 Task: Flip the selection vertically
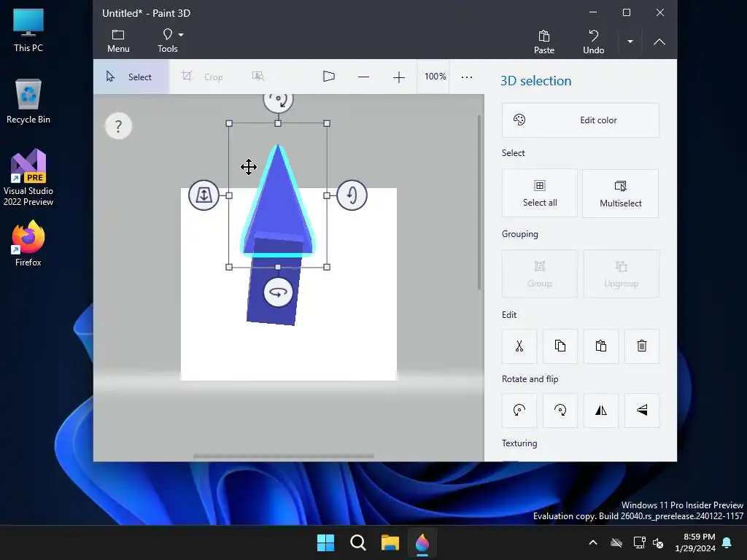(x=642, y=411)
